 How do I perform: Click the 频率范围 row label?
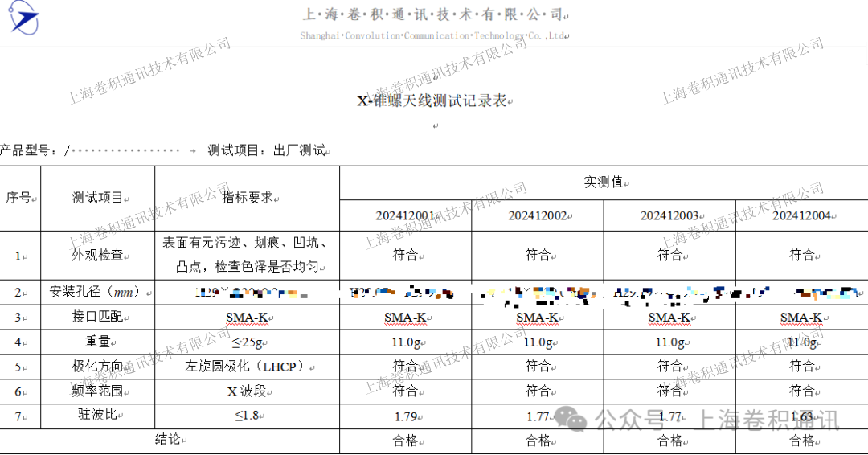[97, 391]
